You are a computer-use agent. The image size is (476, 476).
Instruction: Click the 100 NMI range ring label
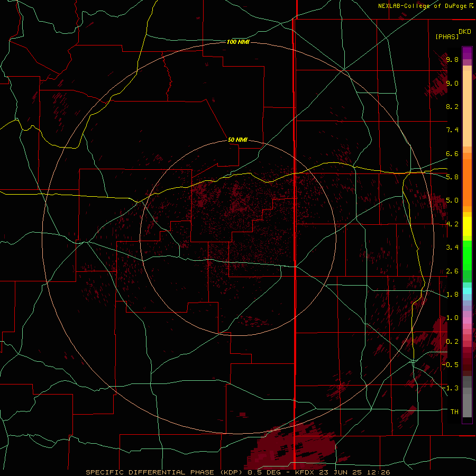pos(238,42)
